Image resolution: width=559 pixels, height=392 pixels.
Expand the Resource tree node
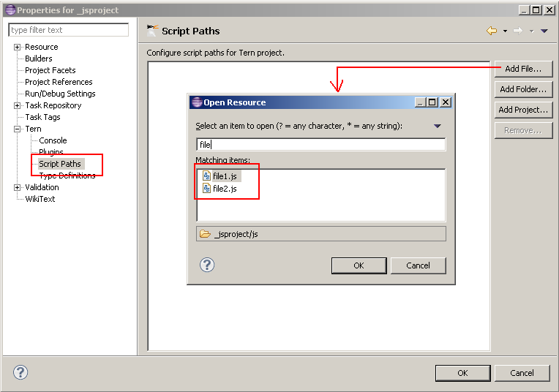click(18, 47)
